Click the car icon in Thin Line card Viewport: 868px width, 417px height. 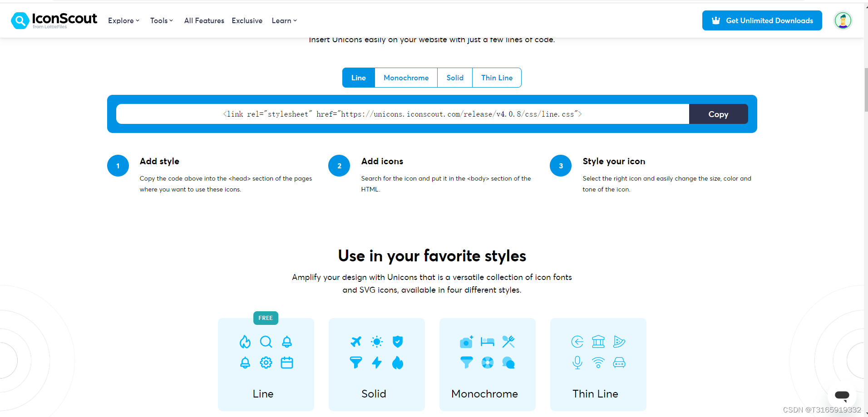click(x=619, y=363)
